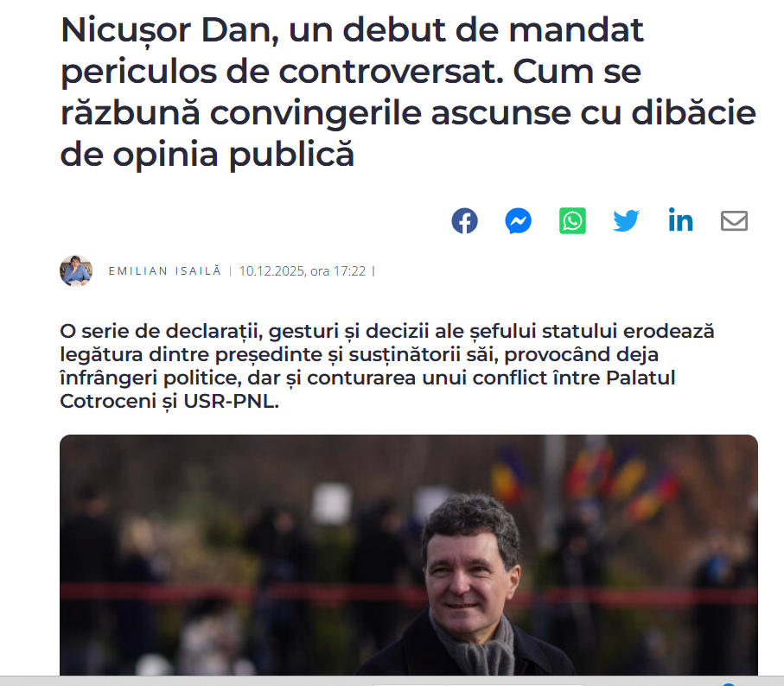The image size is (784, 686).
Task: Share the article through WhatsApp icon
Action: pyautogui.click(x=572, y=221)
